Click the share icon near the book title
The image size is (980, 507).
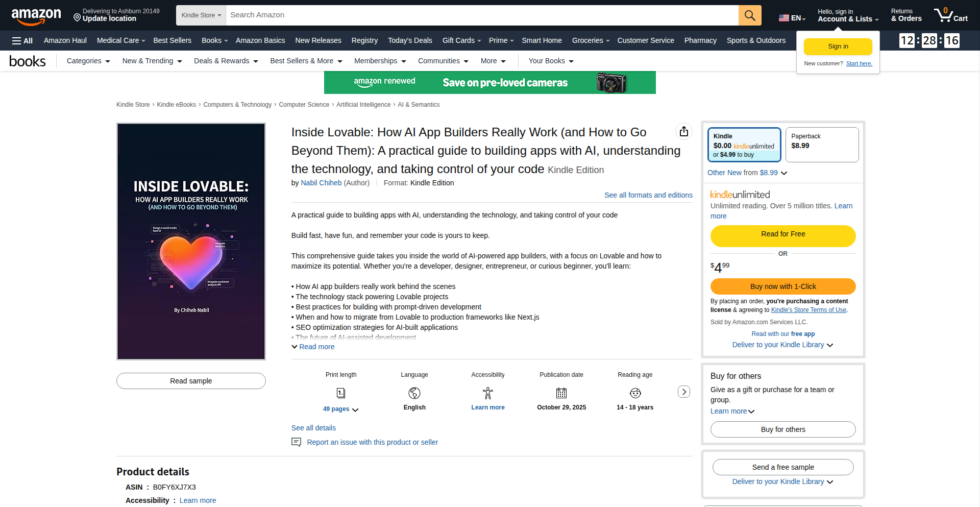[684, 131]
